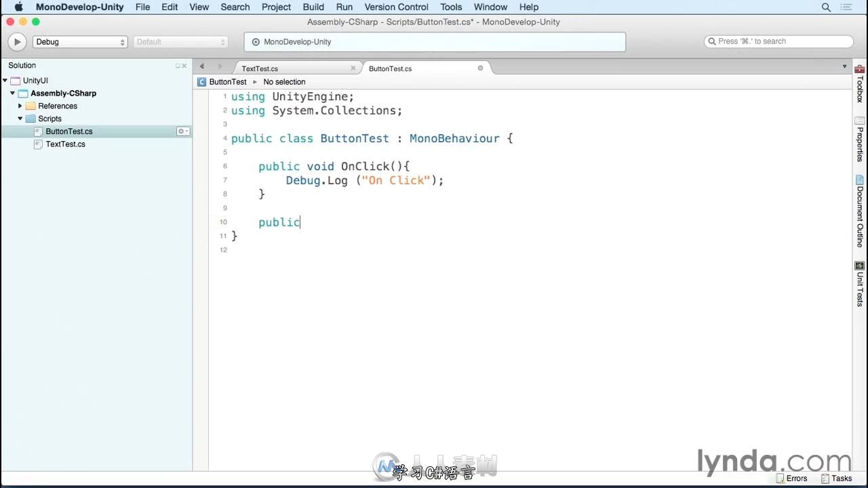Open the Tools menu
The width and height of the screenshot is (868, 488).
[451, 7]
